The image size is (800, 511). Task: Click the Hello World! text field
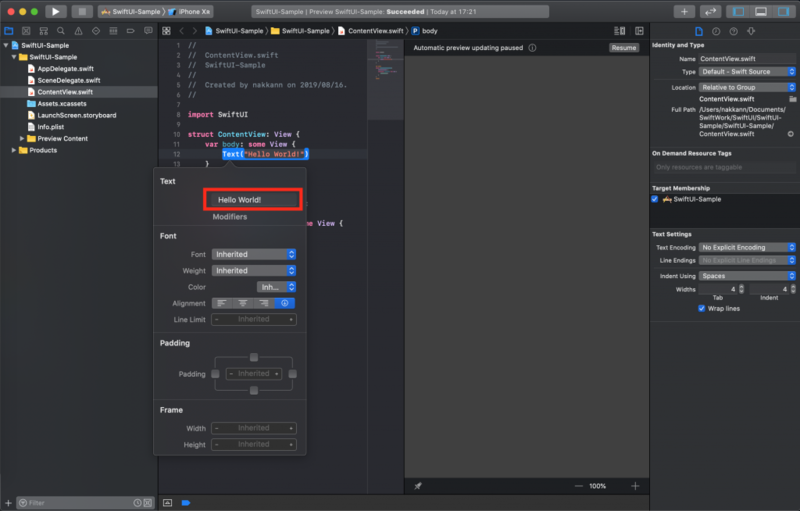click(x=254, y=200)
